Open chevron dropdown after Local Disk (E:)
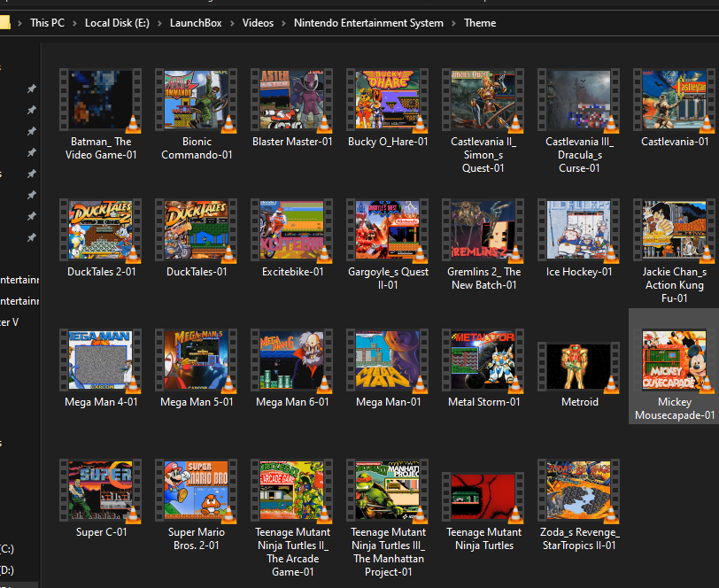 click(x=159, y=23)
